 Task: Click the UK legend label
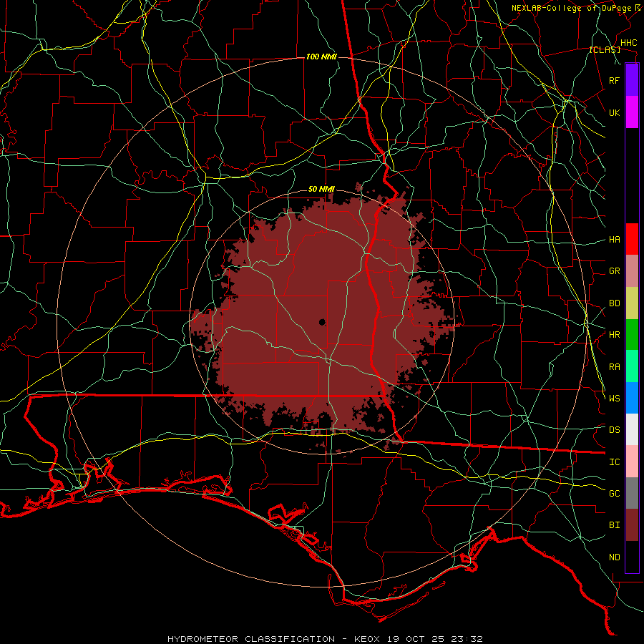click(x=614, y=112)
